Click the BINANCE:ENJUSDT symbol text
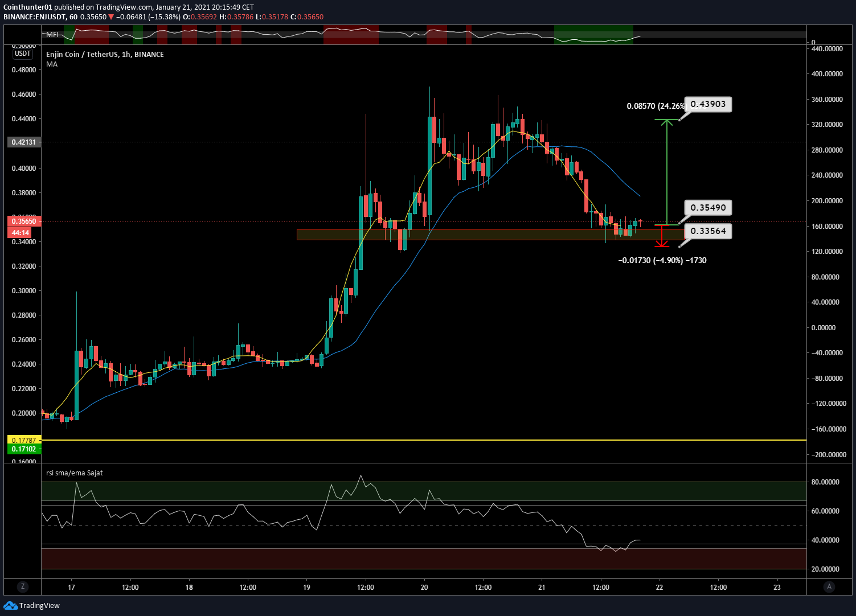Image resolution: width=856 pixels, height=616 pixels. (35, 17)
